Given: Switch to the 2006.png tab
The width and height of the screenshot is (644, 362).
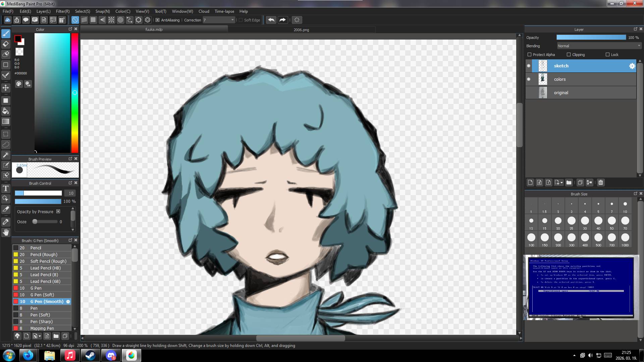Looking at the screenshot, I should point(301,29).
